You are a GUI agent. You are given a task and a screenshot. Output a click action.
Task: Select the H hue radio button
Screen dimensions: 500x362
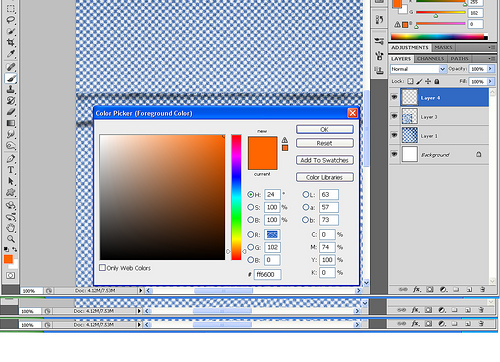(x=250, y=194)
